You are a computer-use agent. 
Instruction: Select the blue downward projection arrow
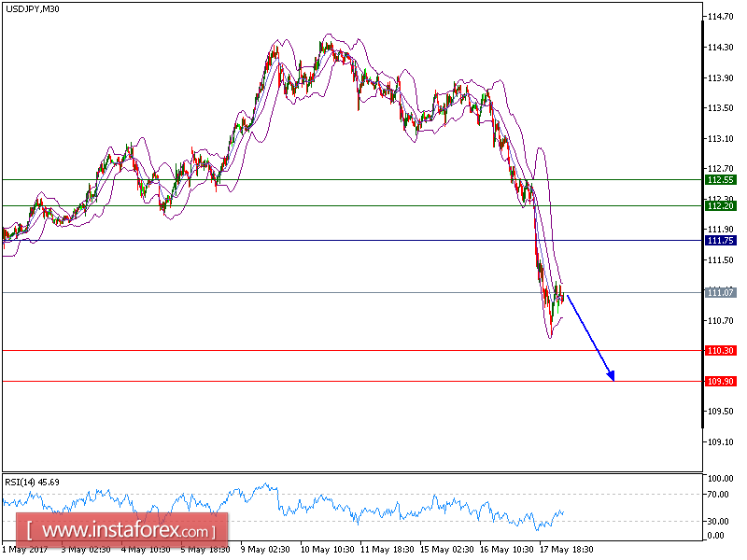(587, 333)
